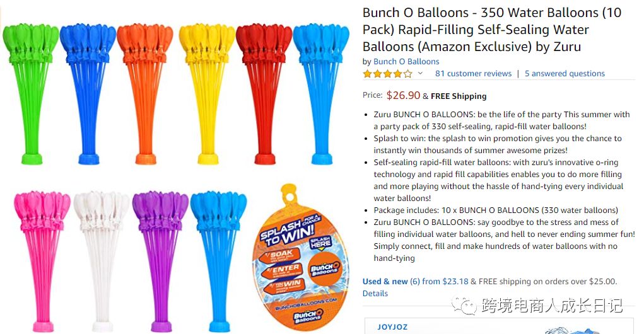The height and width of the screenshot is (334, 644).
Task: Click the $26.90 price text
Action: [403, 95]
